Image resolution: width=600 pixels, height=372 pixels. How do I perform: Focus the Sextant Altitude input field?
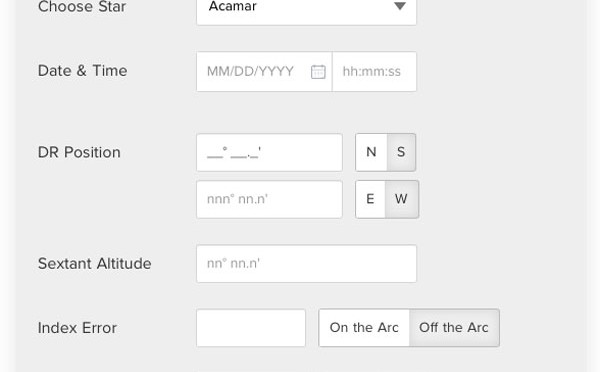[x=306, y=264]
